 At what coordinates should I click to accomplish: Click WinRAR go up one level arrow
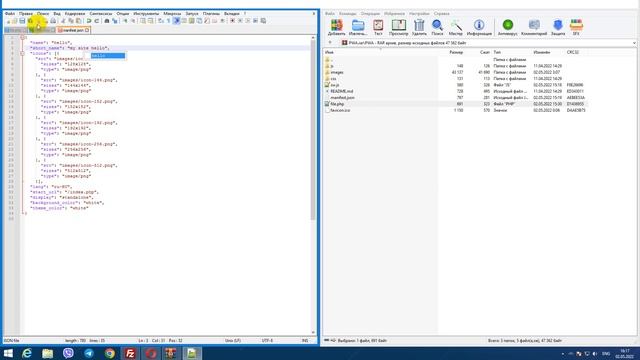click(x=330, y=43)
